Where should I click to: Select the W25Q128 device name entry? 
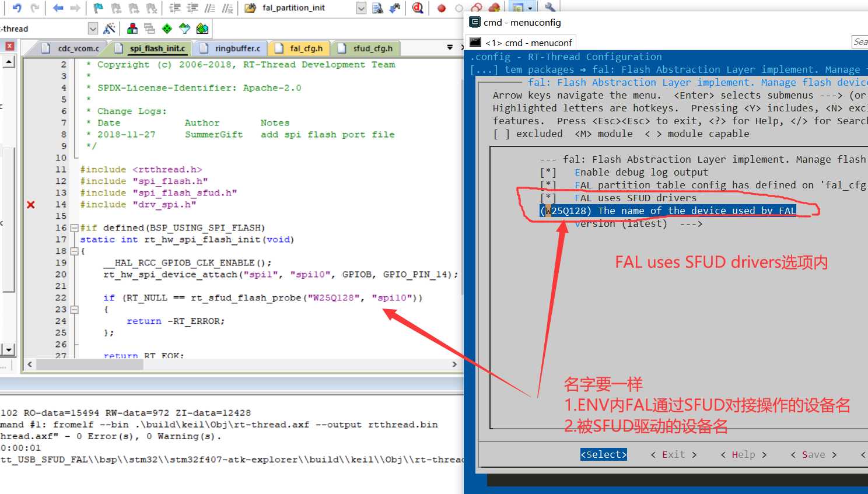click(668, 211)
